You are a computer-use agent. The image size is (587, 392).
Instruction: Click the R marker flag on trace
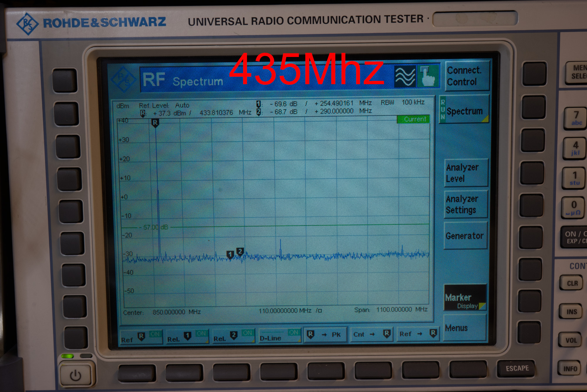click(x=155, y=123)
